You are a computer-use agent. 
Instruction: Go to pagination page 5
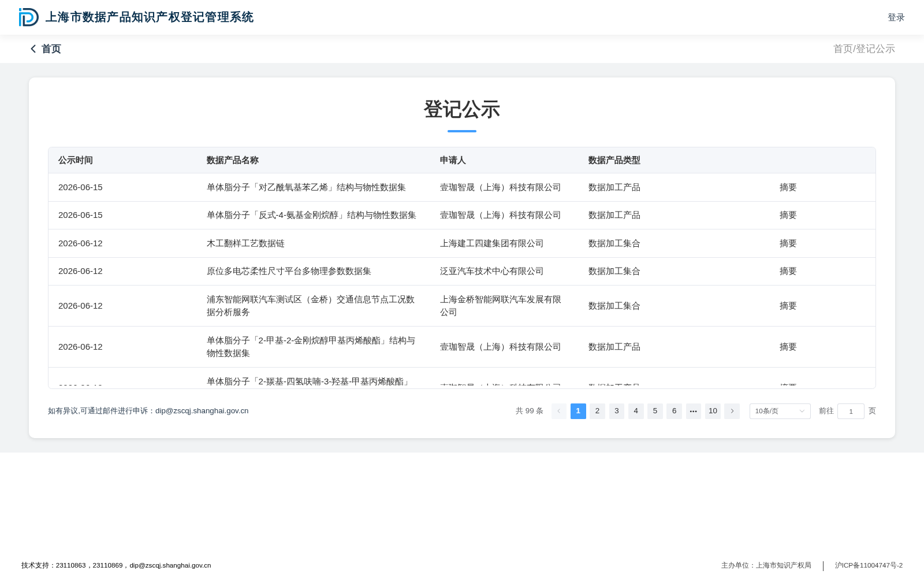tap(655, 411)
